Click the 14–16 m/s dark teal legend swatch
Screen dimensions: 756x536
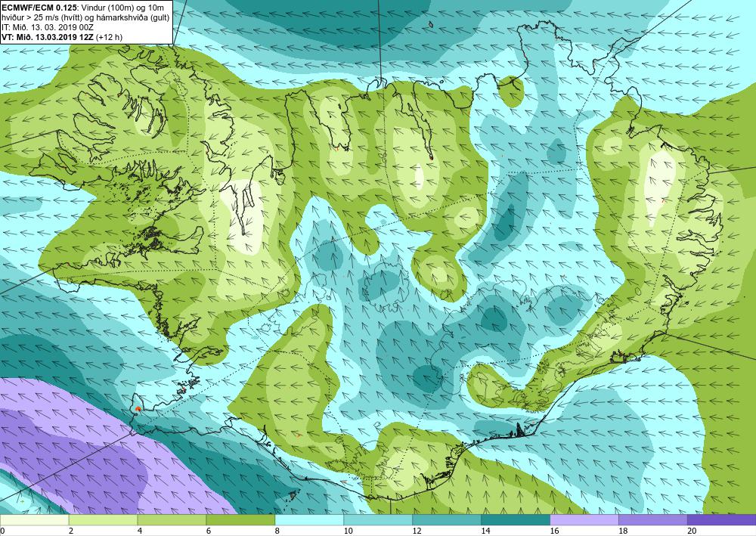pyautogui.click(x=516, y=520)
